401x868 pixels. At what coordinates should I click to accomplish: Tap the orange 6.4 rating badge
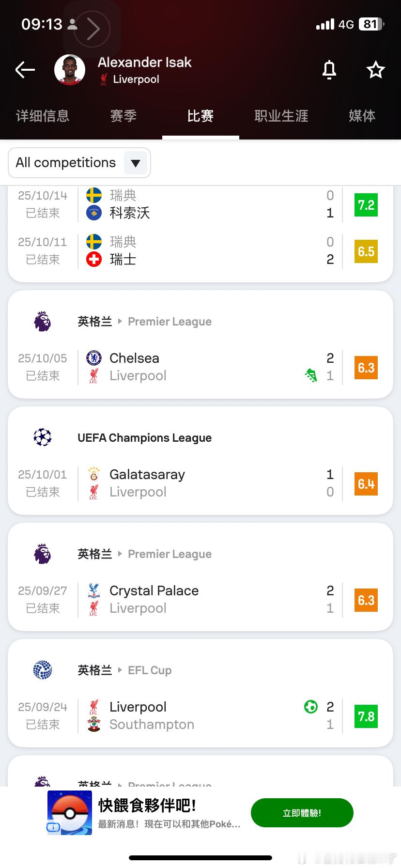366,484
